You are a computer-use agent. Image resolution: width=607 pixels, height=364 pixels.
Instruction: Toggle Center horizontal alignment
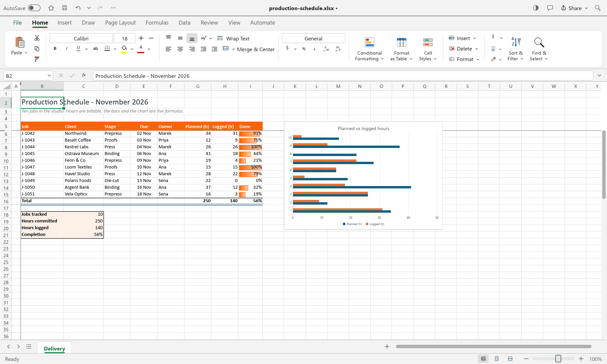pyautogui.click(x=180, y=49)
